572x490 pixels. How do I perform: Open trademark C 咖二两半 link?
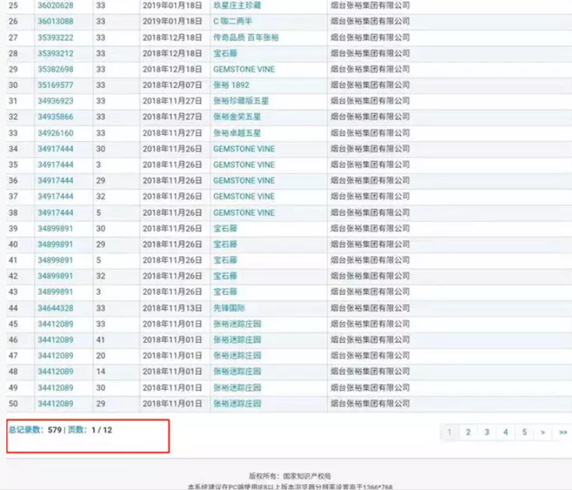[233, 21]
